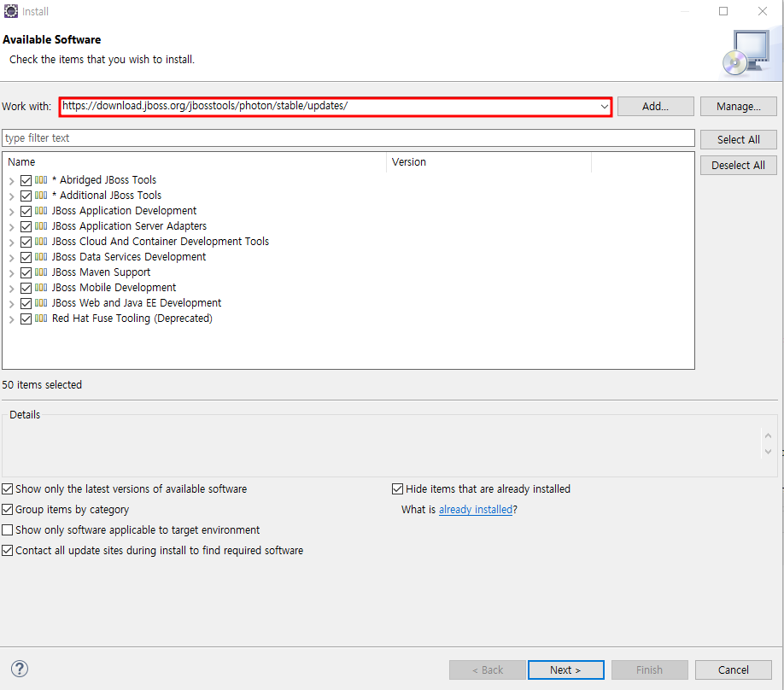The height and width of the screenshot is (690, 784).
Task: Click category icon of JBoss Data Services Development
Action: coord(41,257)
